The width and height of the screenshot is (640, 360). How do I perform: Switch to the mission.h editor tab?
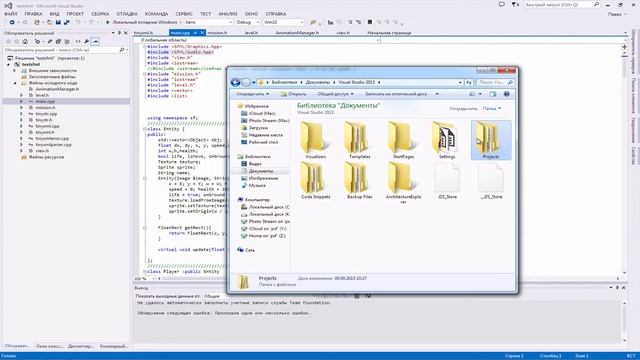[217, 33]
